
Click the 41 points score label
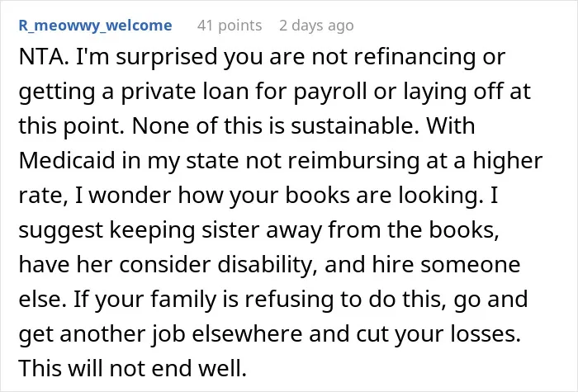pyautogui.click(x=230, y=26)
